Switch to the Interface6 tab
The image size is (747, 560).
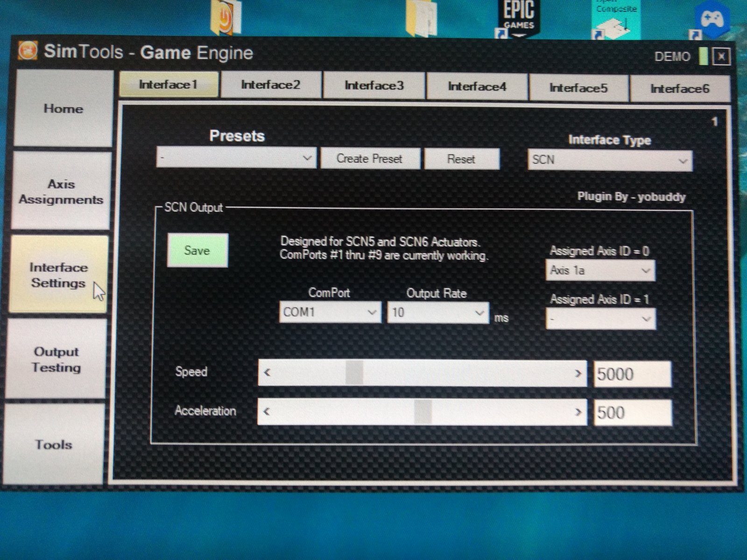(x=680, y=89)
